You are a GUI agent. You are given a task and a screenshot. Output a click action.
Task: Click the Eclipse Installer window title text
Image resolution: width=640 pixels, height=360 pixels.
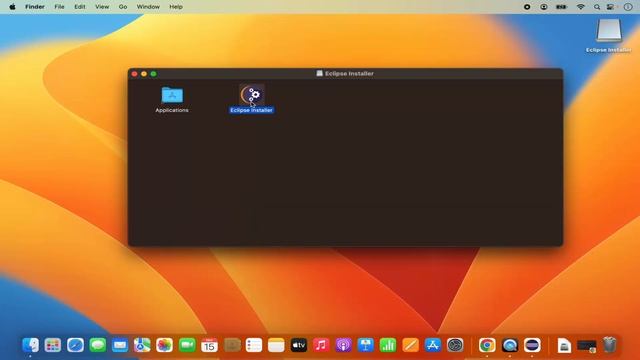[349, 73]
